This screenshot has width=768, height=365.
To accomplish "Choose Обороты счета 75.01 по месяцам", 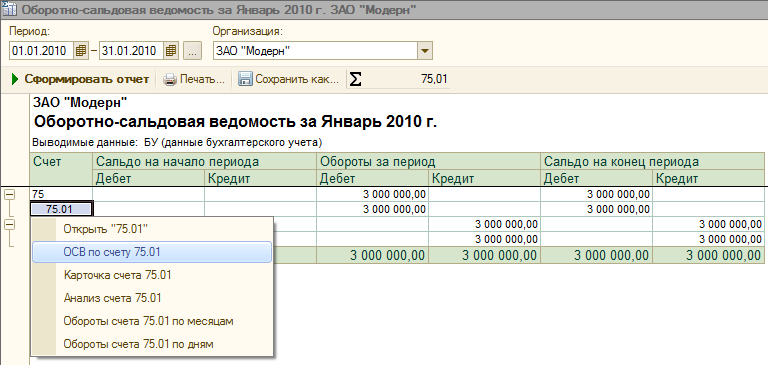I will pos(151,321).
